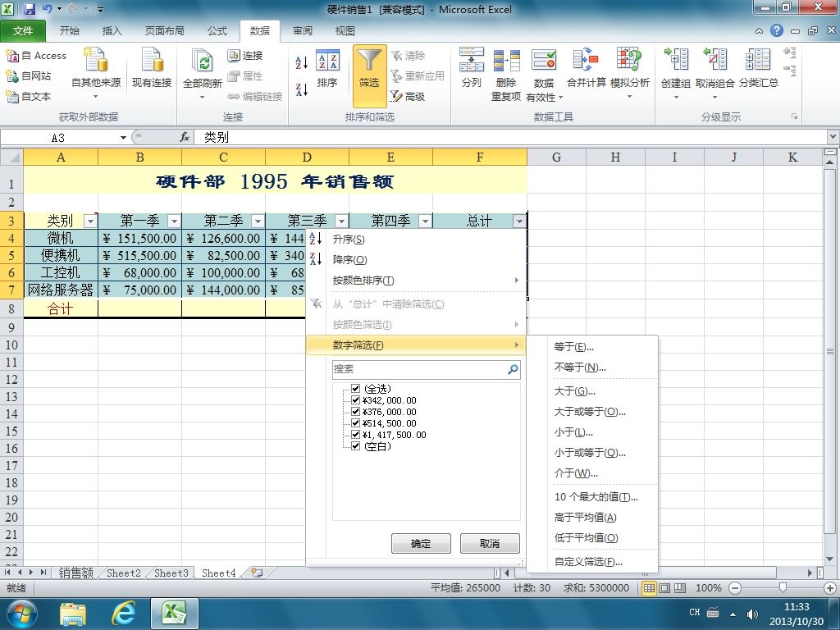
Task: Click the insert function fx icon
Action: [185, 138]
